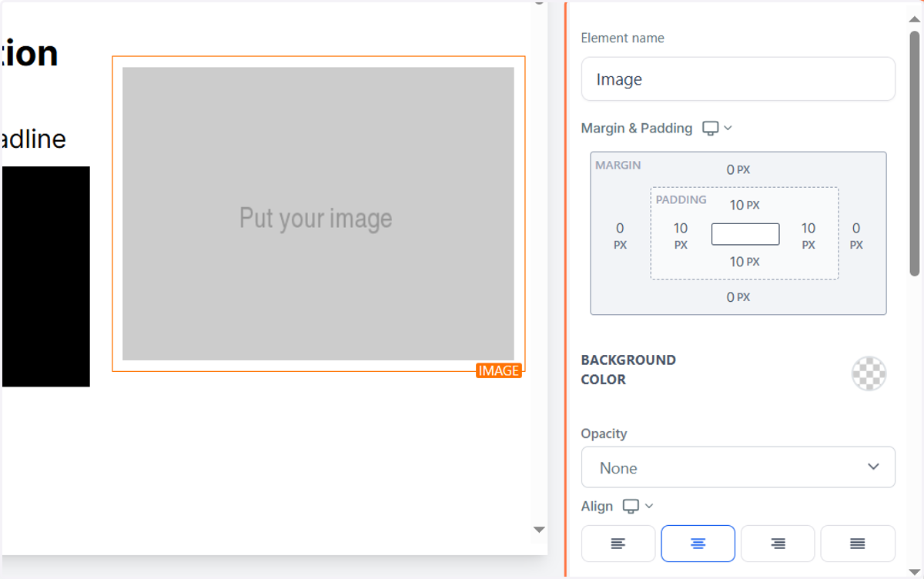This screenshot has width=924, height=579.
Task: Click the settings panel scrollbar thumb
Action: tap(915, 153)
